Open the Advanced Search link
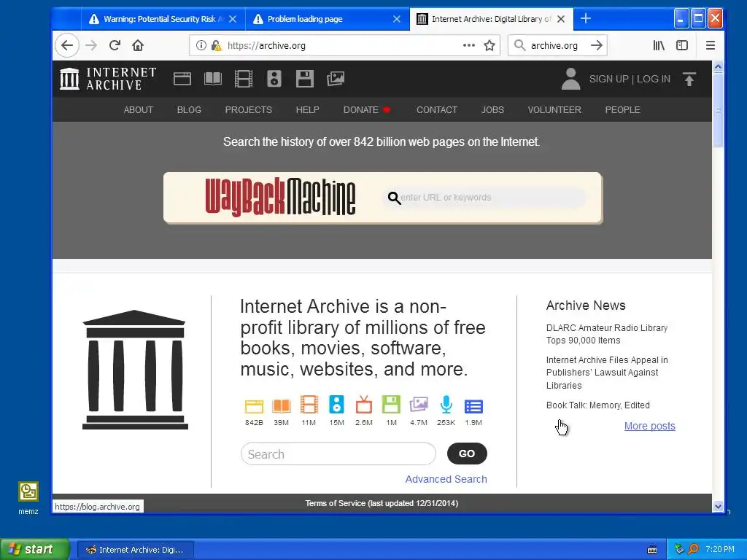Image resolution: width=747 pixels, height=560 pixels. (x=446, y=479)
